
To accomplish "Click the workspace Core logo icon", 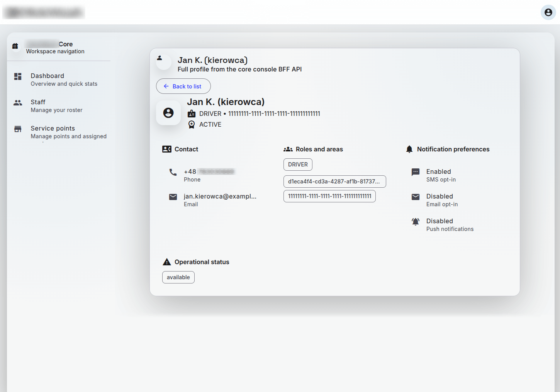I will [15, 46].
